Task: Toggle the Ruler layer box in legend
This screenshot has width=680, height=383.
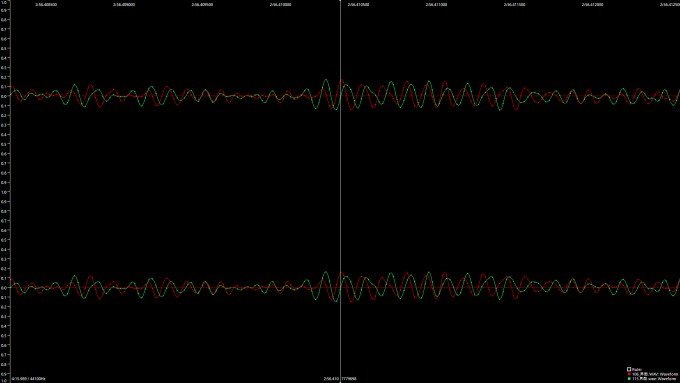Action: coord(629,369)
